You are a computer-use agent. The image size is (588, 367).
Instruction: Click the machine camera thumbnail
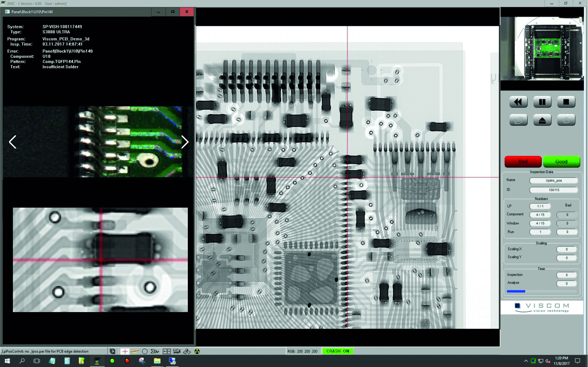tap(542, 48)
